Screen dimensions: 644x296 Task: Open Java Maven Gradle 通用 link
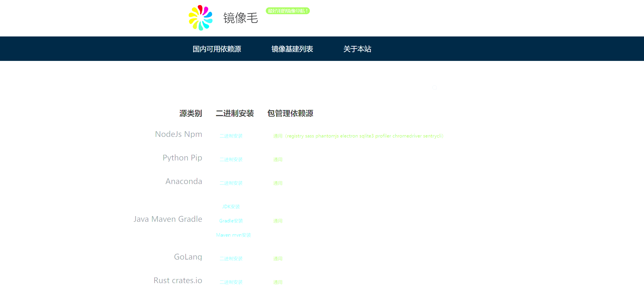click(x=278, y=221)
